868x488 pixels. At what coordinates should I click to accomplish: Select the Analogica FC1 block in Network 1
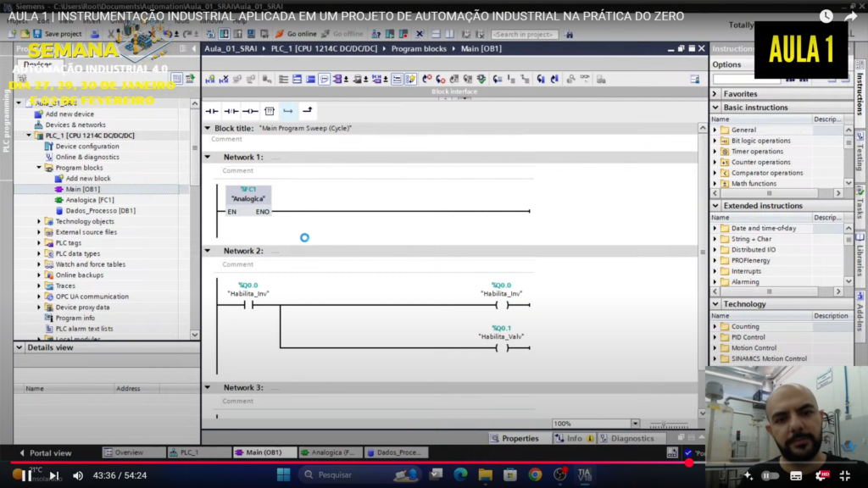[248, 201]
